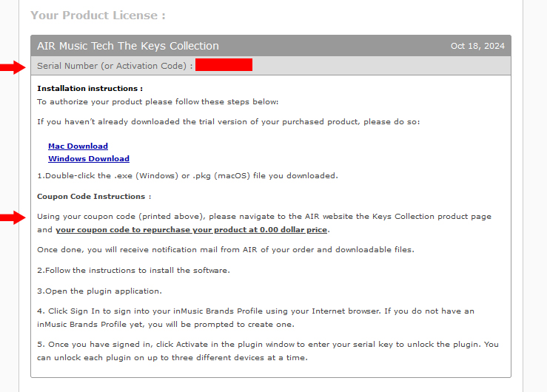Click the "Your Product License" heading
The height and width of the screenshot is (392, 547).
(98, 15)
